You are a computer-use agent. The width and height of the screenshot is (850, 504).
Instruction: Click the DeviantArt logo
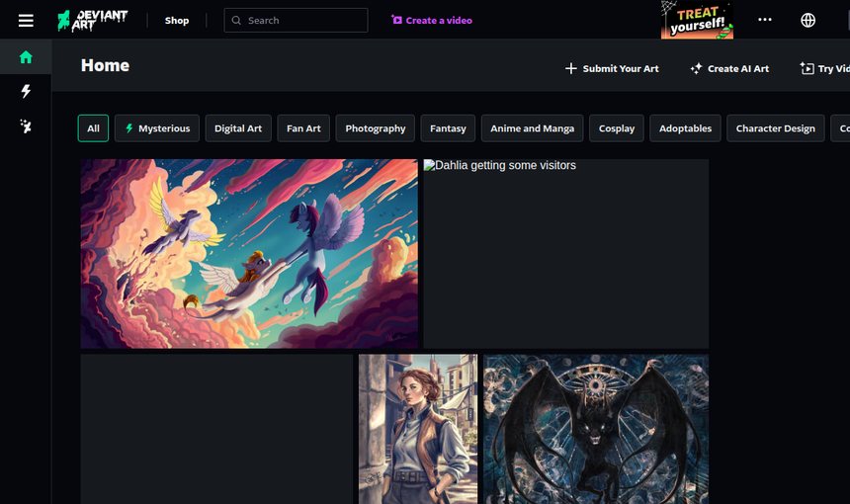point(93,21)
